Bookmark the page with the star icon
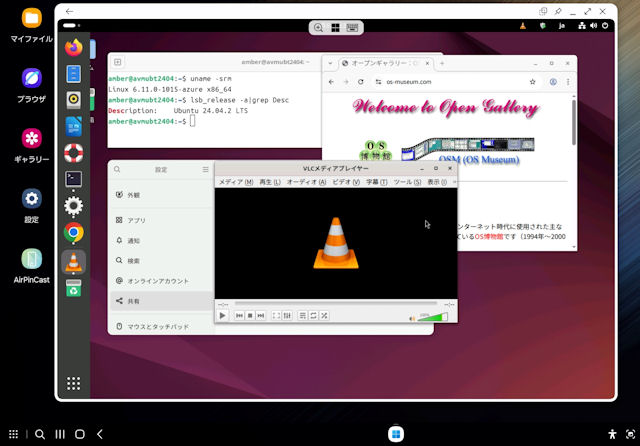 [x=533, y=82]
